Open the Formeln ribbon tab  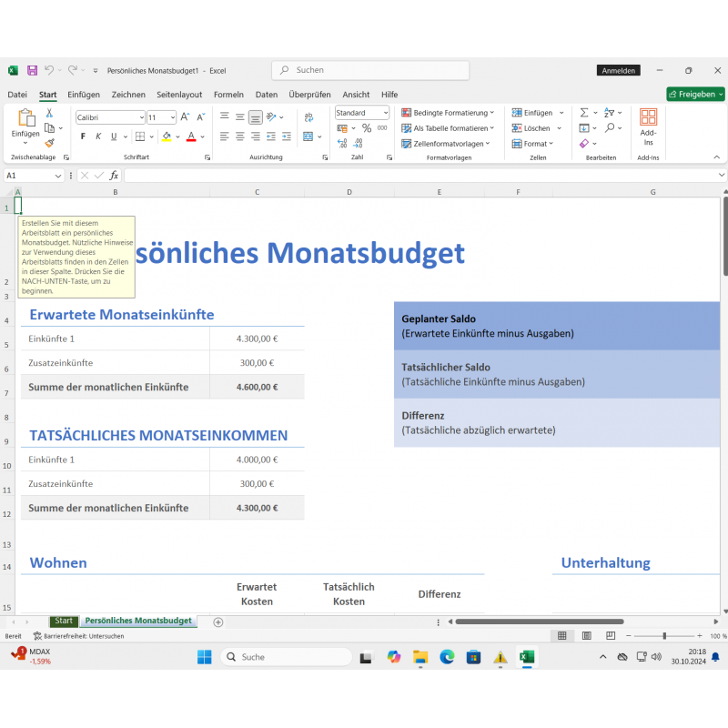[228, 95]
